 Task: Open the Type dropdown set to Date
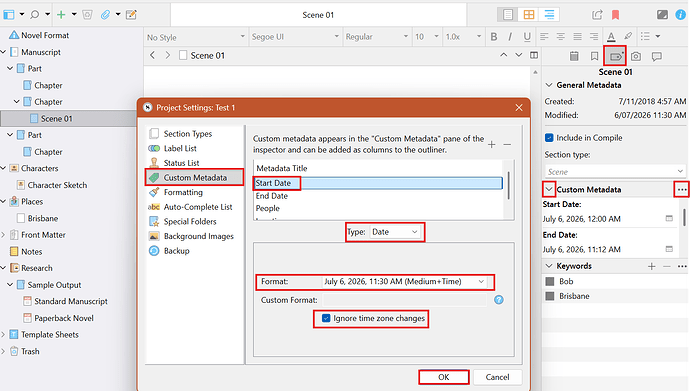pos(395,232)
